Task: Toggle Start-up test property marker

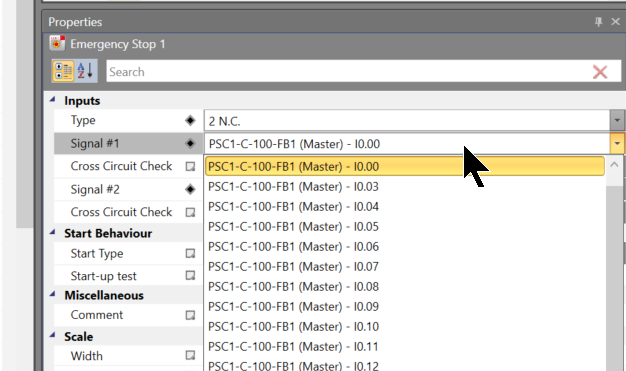Action: [190, 276]
